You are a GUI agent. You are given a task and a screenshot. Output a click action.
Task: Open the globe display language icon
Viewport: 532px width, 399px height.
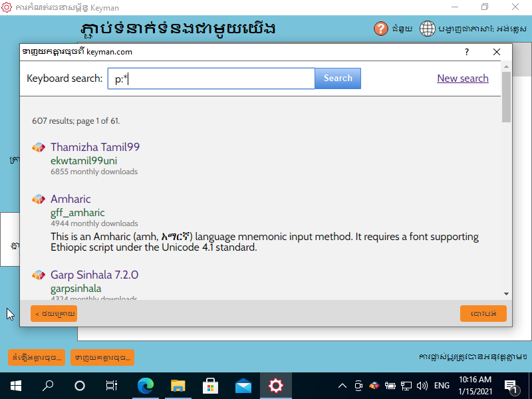(x=427, y=29)
